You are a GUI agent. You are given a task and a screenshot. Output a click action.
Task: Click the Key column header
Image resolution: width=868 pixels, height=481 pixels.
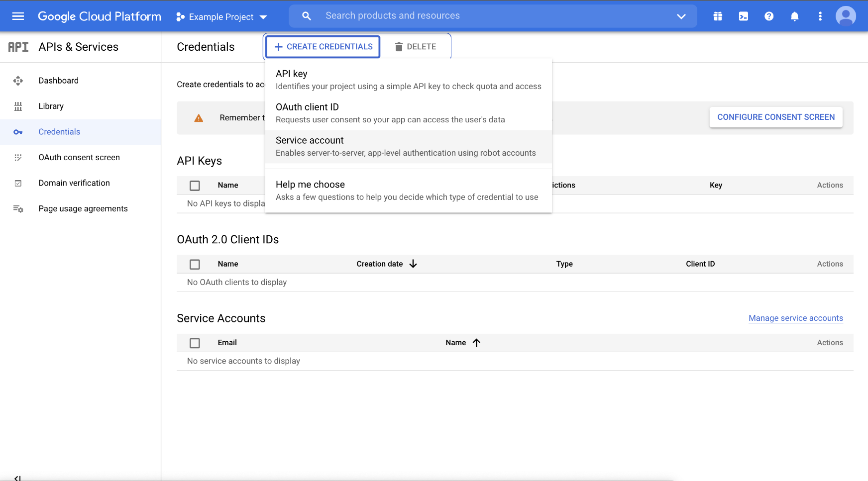pyautogui.click(x=716, y=185)
